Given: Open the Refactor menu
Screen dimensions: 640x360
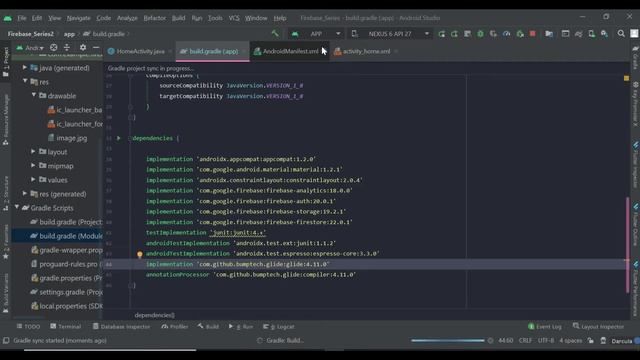Looking at the screenshot, I should [155, 18].
